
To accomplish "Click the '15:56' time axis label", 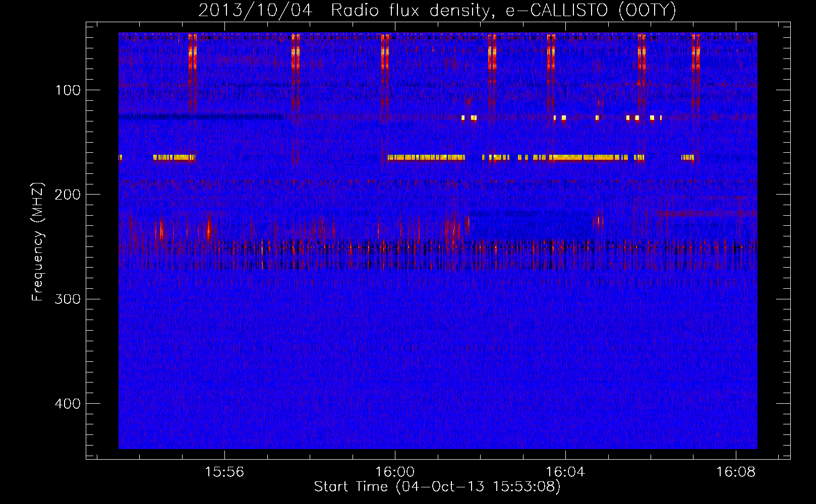I will click(224, 472).
